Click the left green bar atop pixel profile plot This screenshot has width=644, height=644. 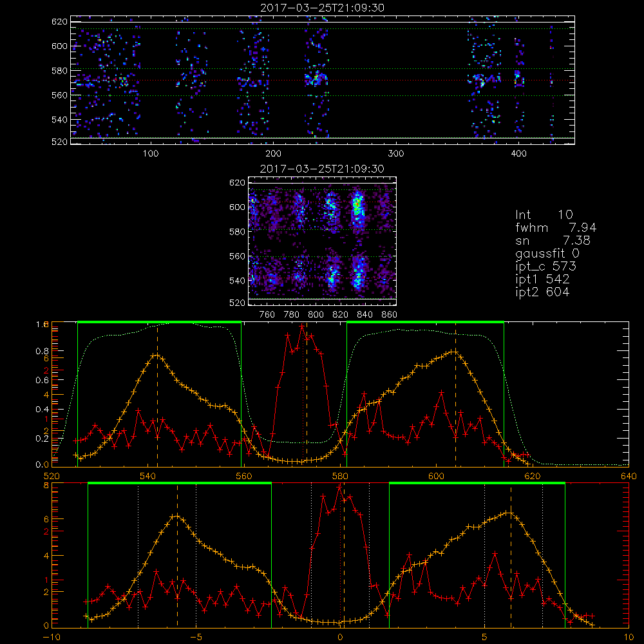click(x=159, y=322)
